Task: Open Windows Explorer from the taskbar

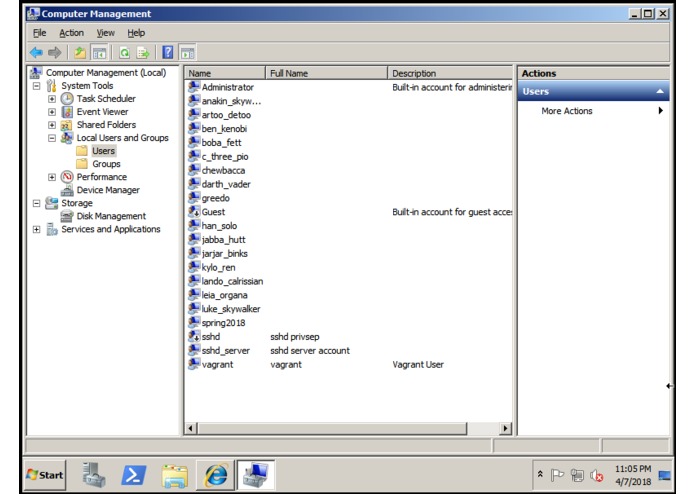Action: coord(175,475)
